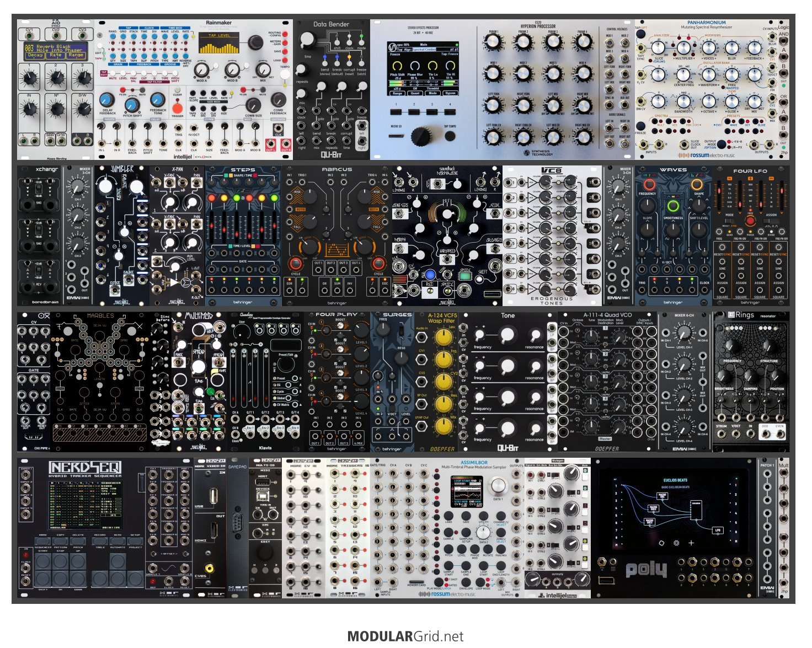
Task: Click the 'EUCLIDS BEATS' title on Poly
Action: (676, 481)
